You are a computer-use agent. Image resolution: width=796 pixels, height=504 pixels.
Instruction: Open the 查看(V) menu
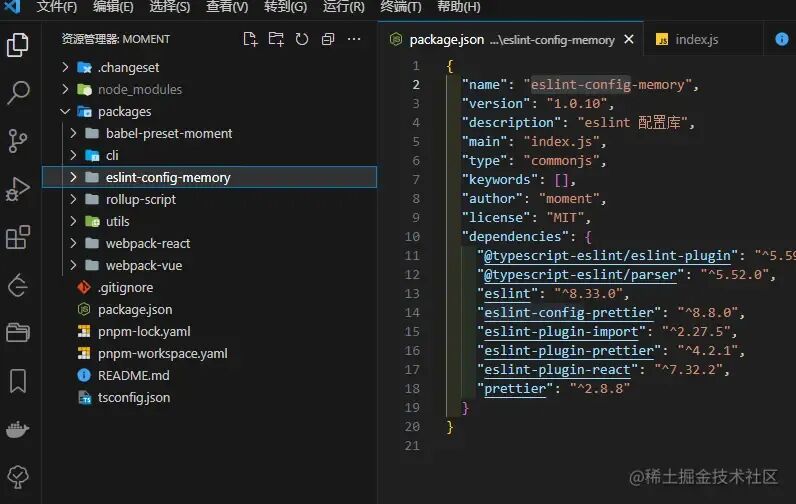pos(227,7)
